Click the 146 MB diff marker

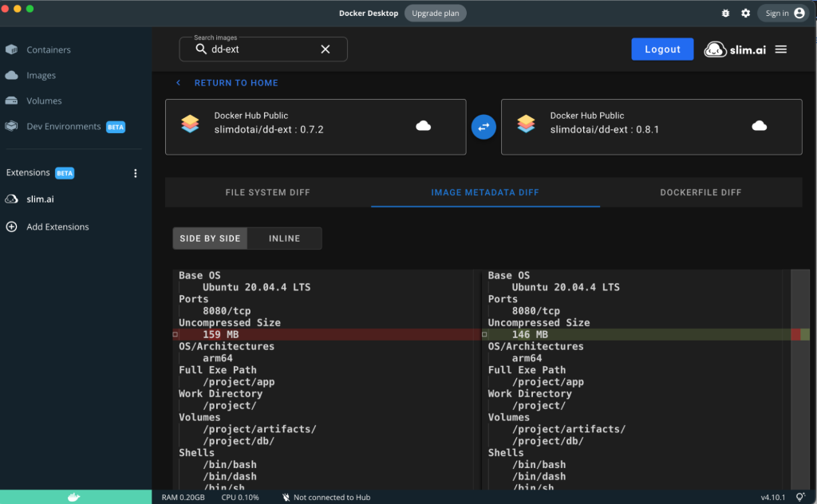484,334
